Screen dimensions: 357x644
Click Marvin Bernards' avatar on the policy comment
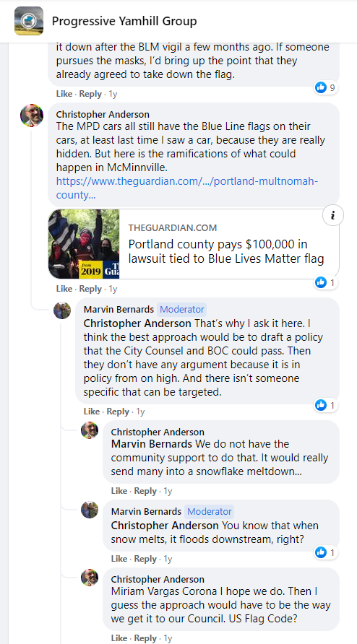click(62, 310)
